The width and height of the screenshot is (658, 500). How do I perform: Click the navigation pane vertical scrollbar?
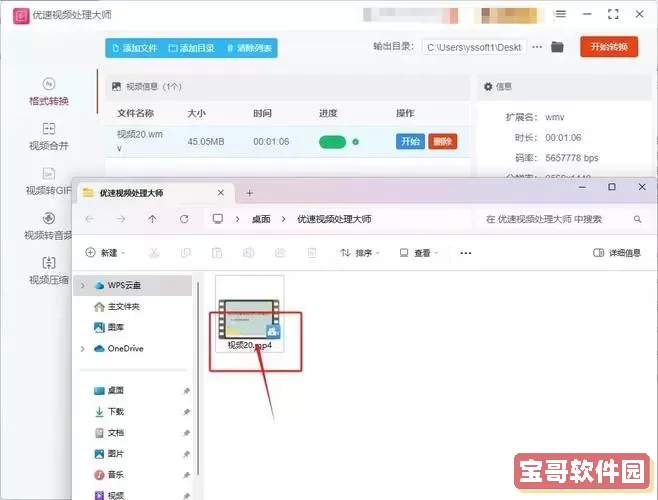tap(198, 378)
